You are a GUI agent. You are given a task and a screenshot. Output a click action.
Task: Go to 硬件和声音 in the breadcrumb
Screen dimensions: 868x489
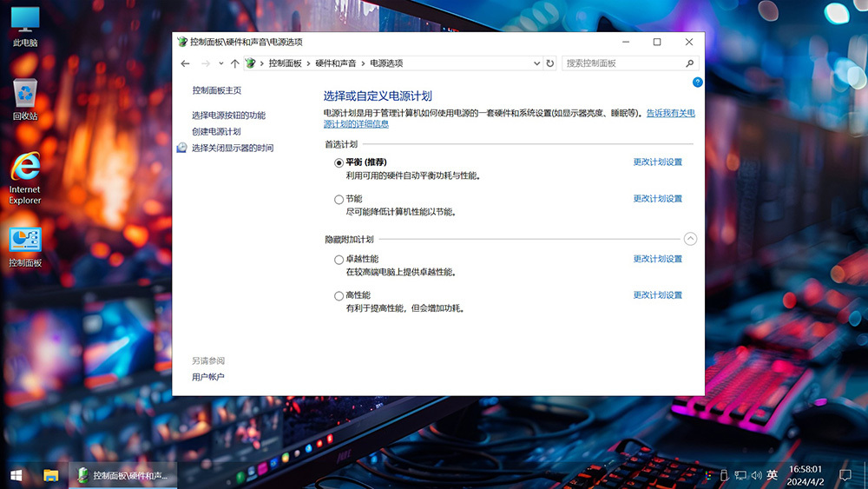pyautogui.click(x=335, y=63)
